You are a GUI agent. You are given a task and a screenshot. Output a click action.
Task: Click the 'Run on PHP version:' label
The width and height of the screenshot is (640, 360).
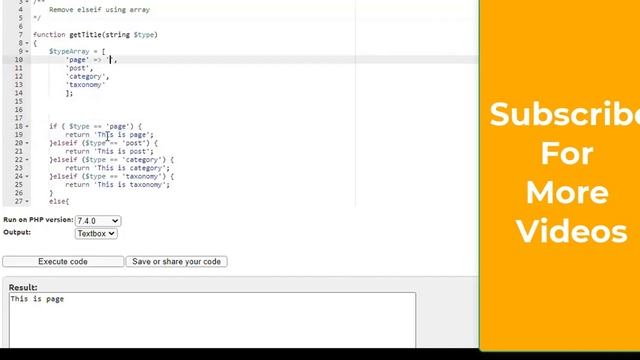point(38,220)
